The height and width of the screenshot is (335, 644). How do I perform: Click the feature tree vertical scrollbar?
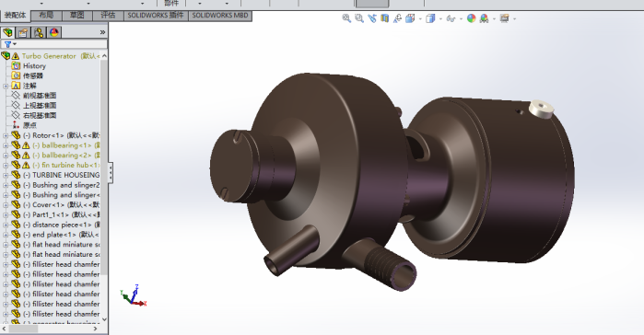tap(104, 168)
